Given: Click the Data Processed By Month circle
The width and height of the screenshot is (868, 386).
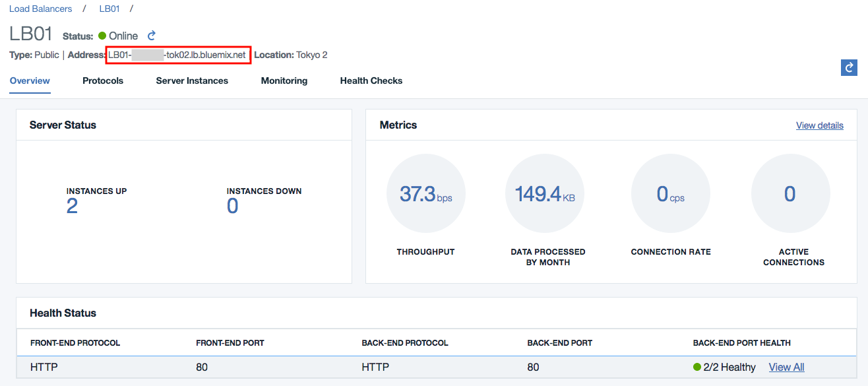Looking at the screenshot, I should [x=545, y=193].
